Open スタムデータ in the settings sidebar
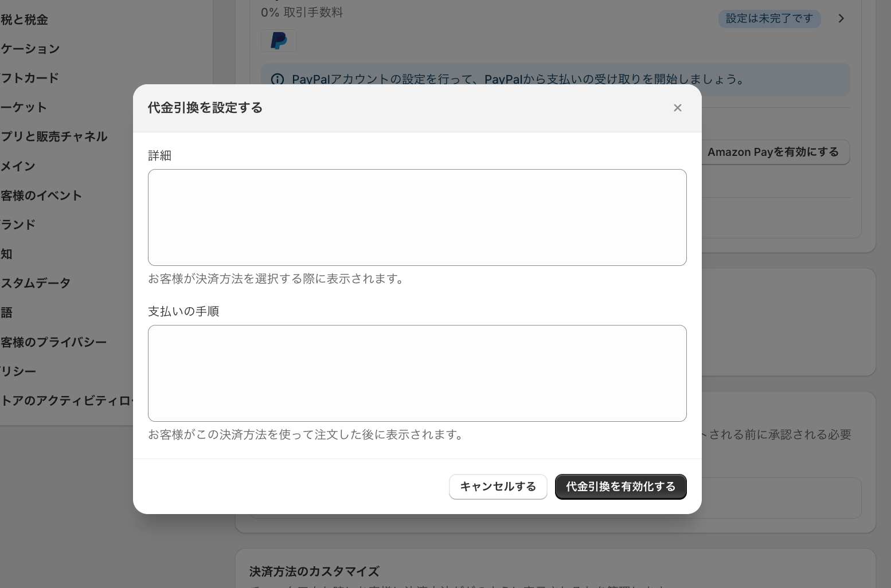Image resolution: width=891 pixels, height=588 pixels. [36, 283]
